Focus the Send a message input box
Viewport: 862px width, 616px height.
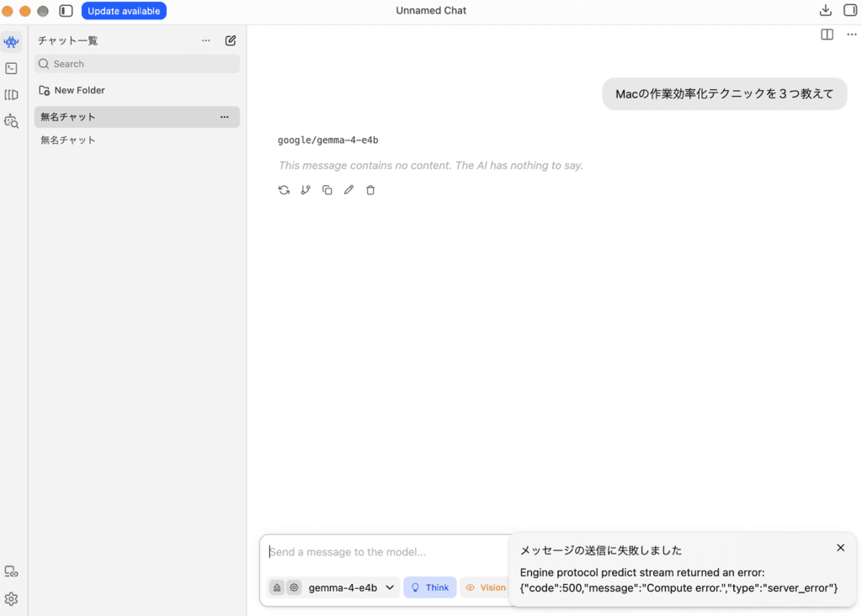coord(385,552)
